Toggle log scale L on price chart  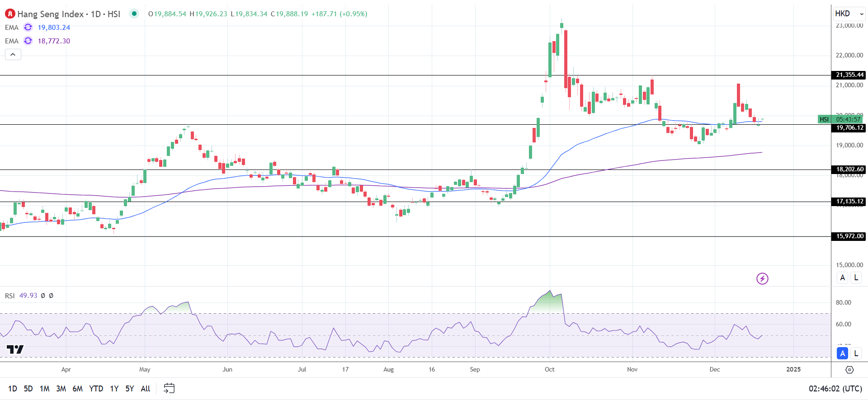click(x=856, y=278)
